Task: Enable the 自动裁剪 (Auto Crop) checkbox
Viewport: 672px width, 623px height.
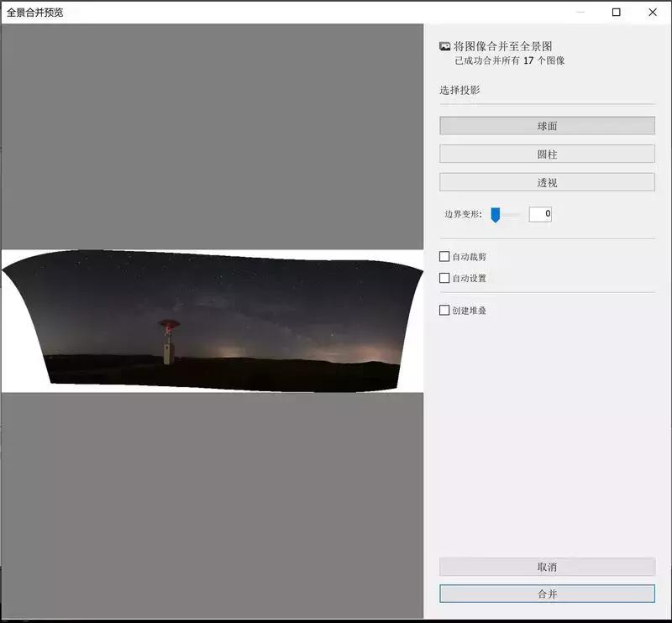Action: (444, 259)
